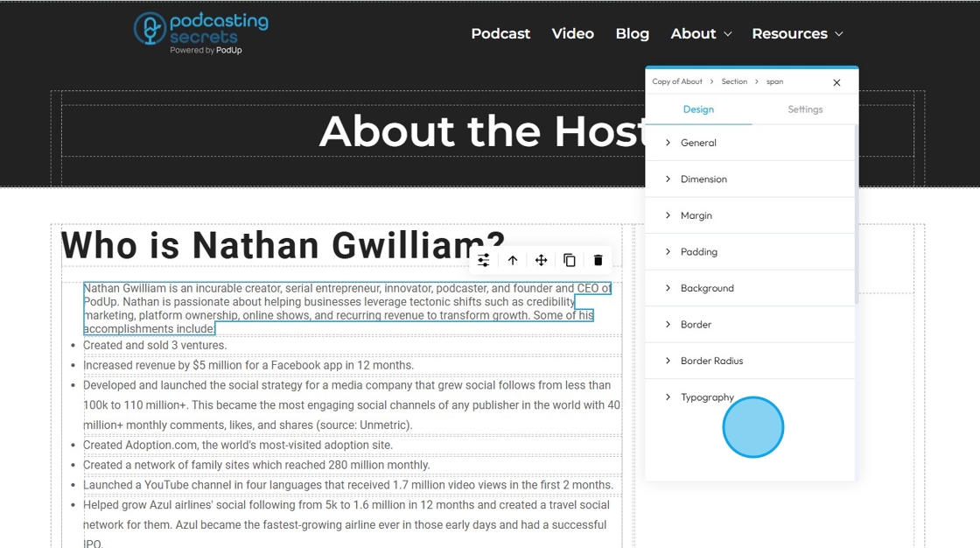Switch to the Settings tab

tap(805, 109)
